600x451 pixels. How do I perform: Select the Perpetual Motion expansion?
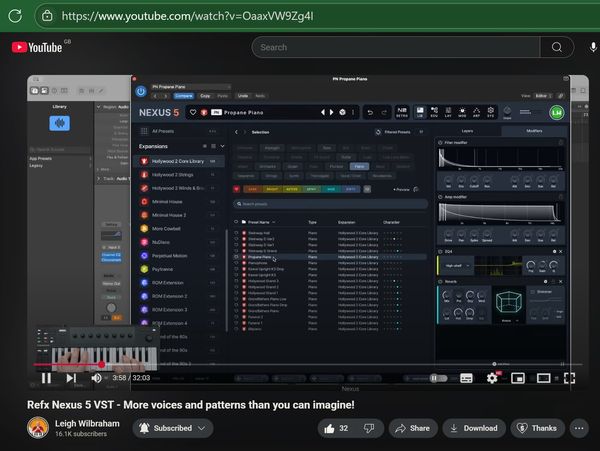[x=178, y=256]
